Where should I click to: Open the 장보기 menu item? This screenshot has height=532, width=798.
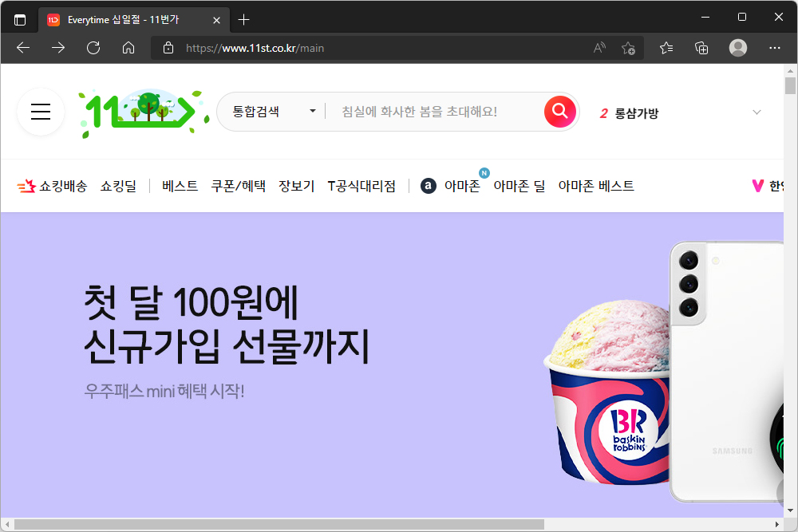pos(296,186)
